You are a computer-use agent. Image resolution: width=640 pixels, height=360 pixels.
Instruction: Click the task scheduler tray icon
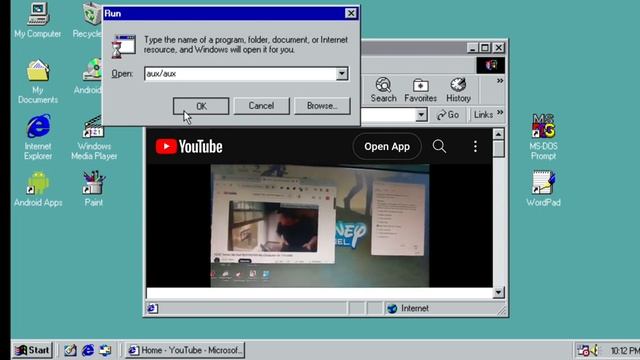pos(583,350)
